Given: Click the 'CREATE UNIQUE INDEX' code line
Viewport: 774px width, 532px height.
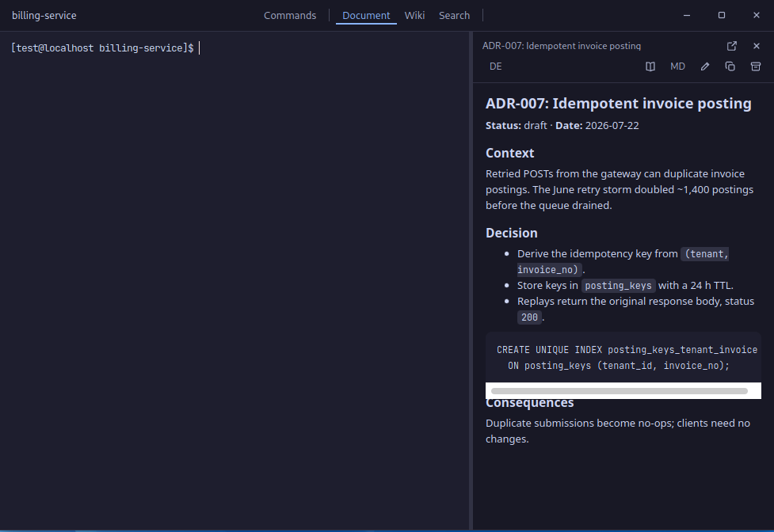Looking at the screenshot, I should pos(627,350).
